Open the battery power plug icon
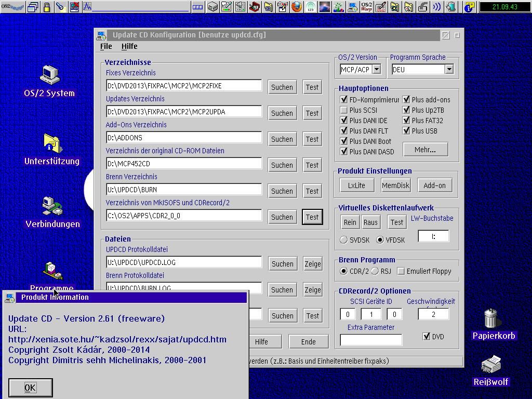Viewport: 532px width, 399px height. coord(450,7)
